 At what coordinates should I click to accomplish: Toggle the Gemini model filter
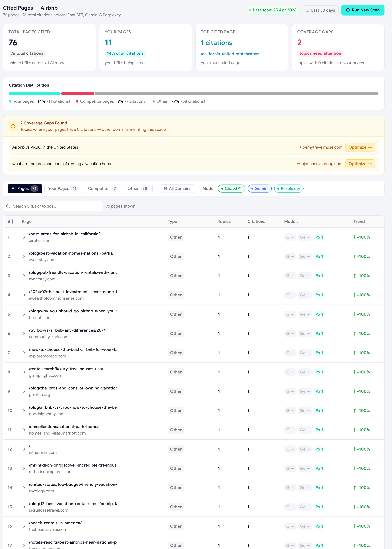(260, 189)
